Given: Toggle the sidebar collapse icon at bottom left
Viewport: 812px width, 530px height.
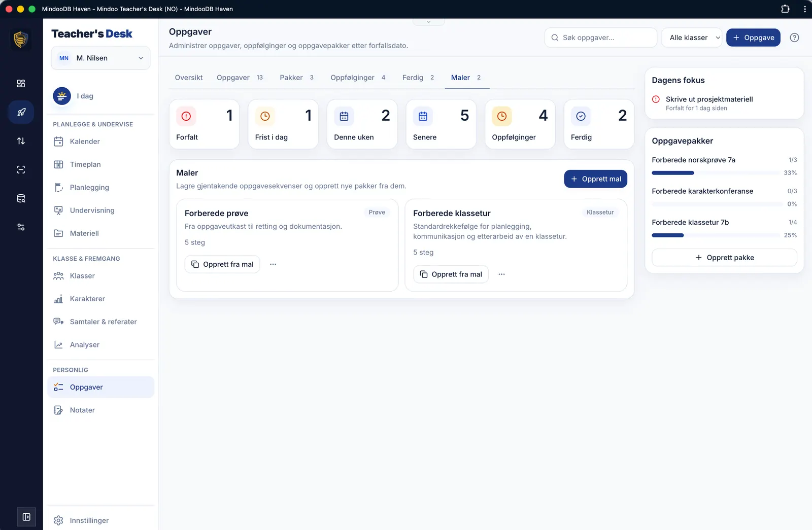Looking at the screenshot, I should click(26, 517).
